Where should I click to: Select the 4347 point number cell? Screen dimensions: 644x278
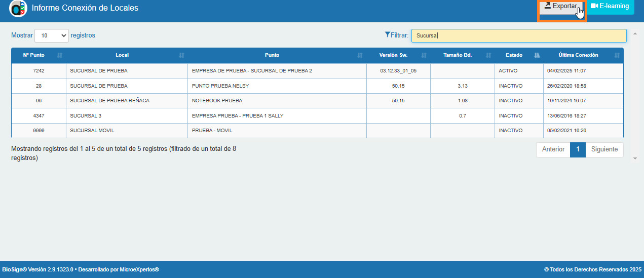pyautogui.click(x=39, y=115)
